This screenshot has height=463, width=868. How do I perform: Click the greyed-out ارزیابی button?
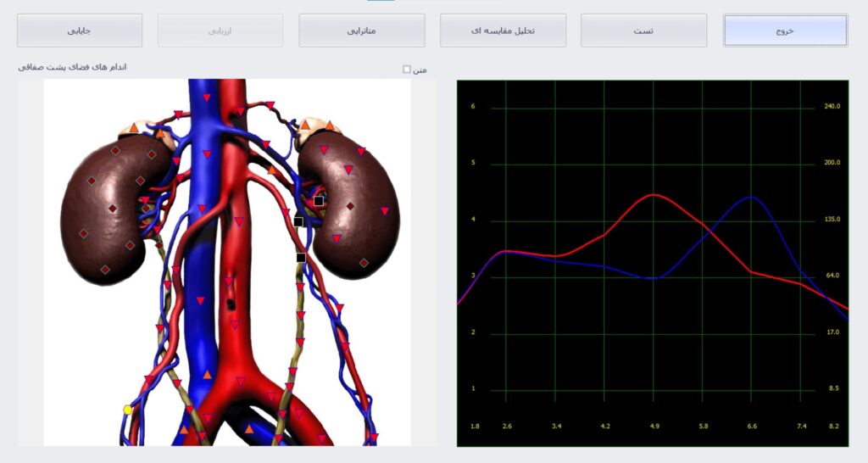pyautogui.click(x=220, y=31)
